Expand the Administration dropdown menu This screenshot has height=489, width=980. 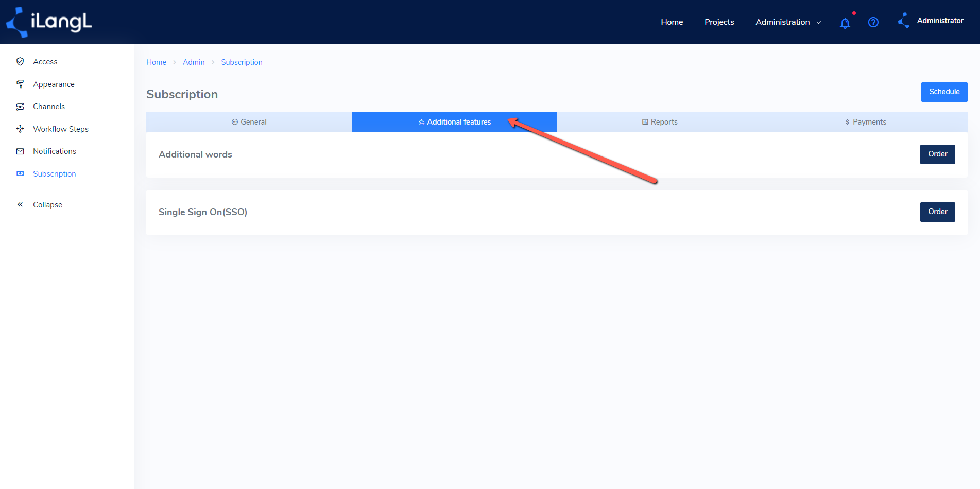(x=788, y=22)
